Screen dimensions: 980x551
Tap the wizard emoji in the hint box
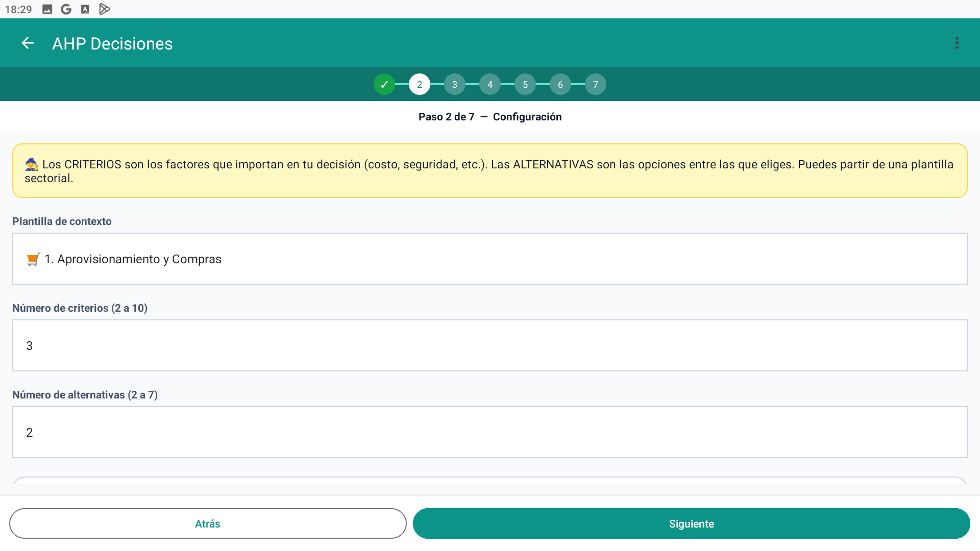(x=32, y=164)
